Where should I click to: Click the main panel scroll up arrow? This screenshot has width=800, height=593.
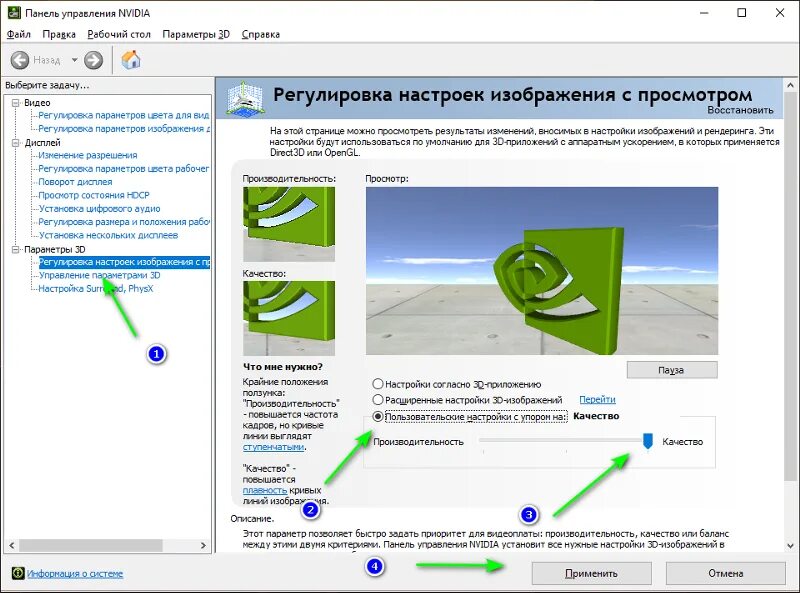tap(791, 85)
